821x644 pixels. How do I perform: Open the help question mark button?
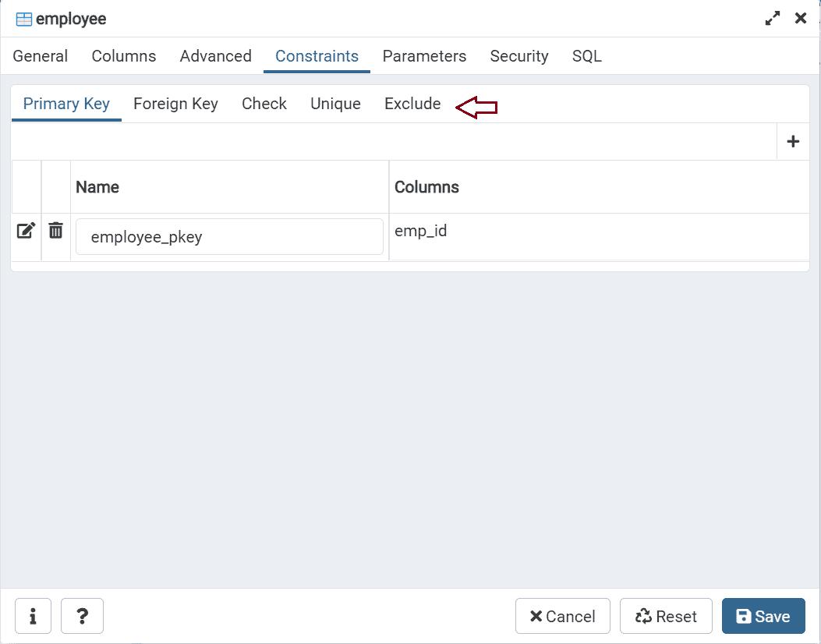82,616
